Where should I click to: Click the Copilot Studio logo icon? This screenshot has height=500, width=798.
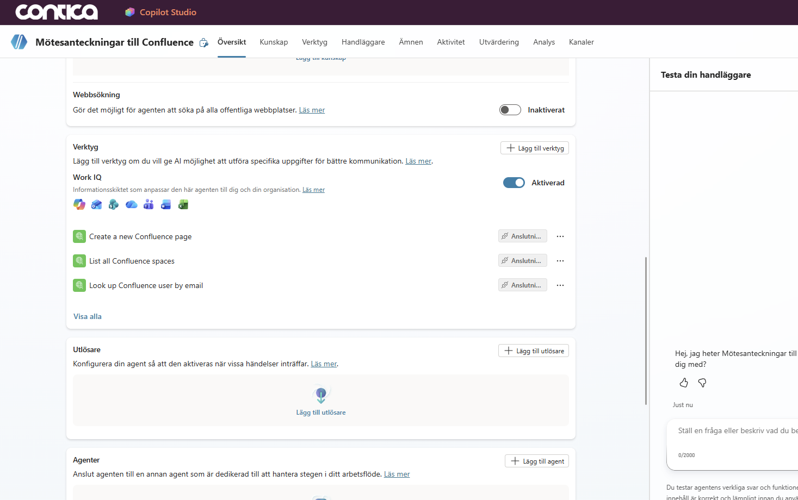pyautogui.click(x=130, y=12)
